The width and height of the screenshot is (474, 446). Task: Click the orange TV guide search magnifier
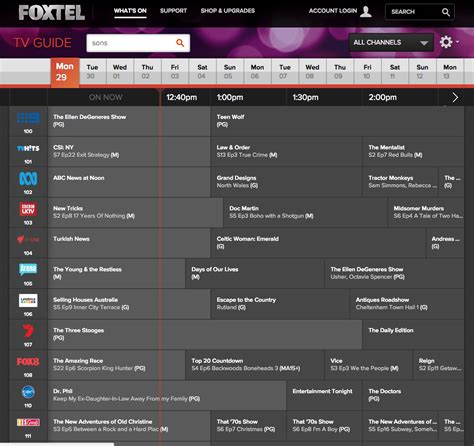(x=180, y=43)
